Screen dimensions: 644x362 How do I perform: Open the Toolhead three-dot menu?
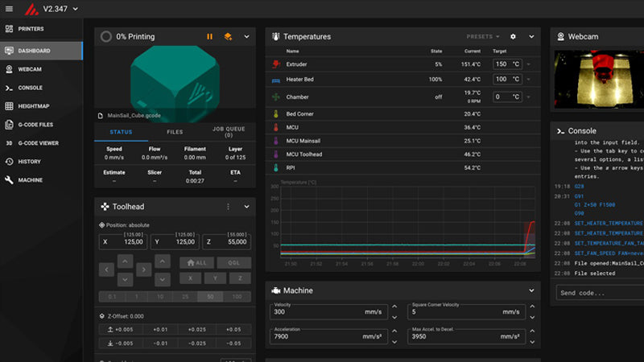pos(227,207)
